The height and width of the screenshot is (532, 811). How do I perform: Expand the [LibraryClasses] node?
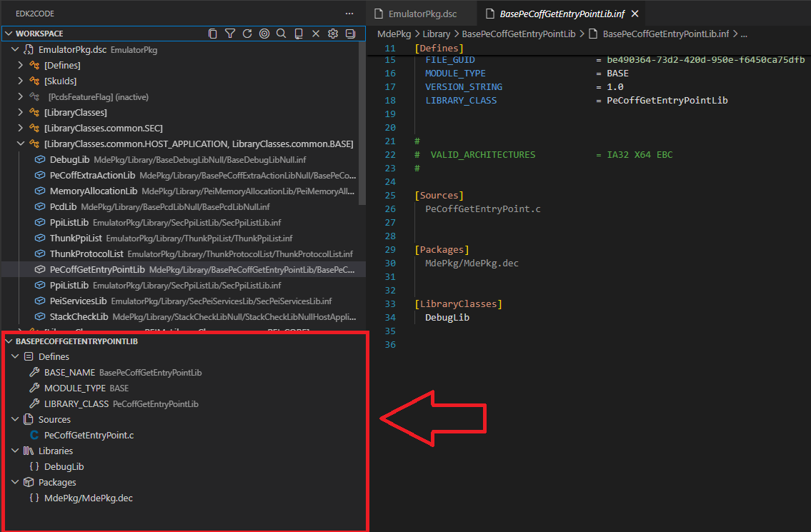click(20, 112)
